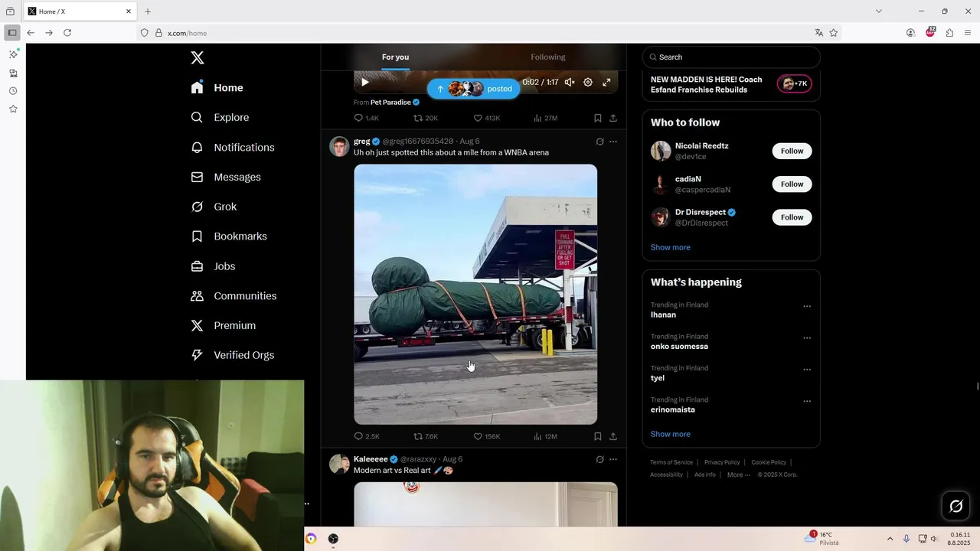This screenshot has width=980, height=551.
Task: Bookmark greg's post
Action: click(598, 437)
